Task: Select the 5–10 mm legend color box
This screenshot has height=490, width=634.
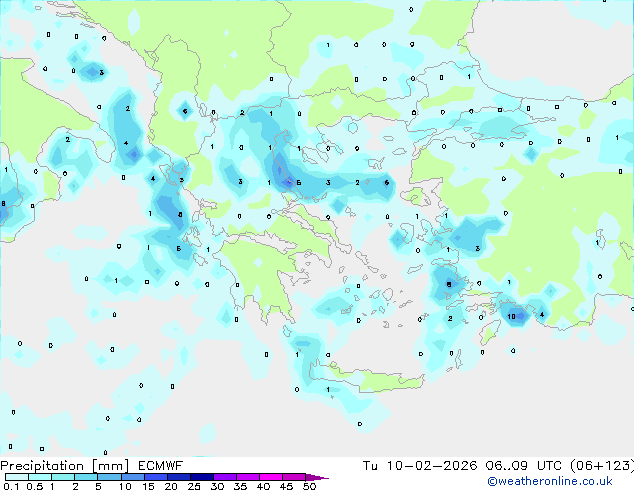Action: click(109, 477)
